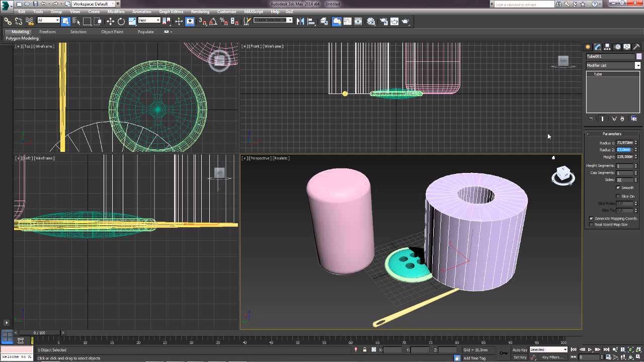Click Configure Modifier Sets icon
This screenshot has height=362, width=644.
pyautogui.click(x=634, y=119)
